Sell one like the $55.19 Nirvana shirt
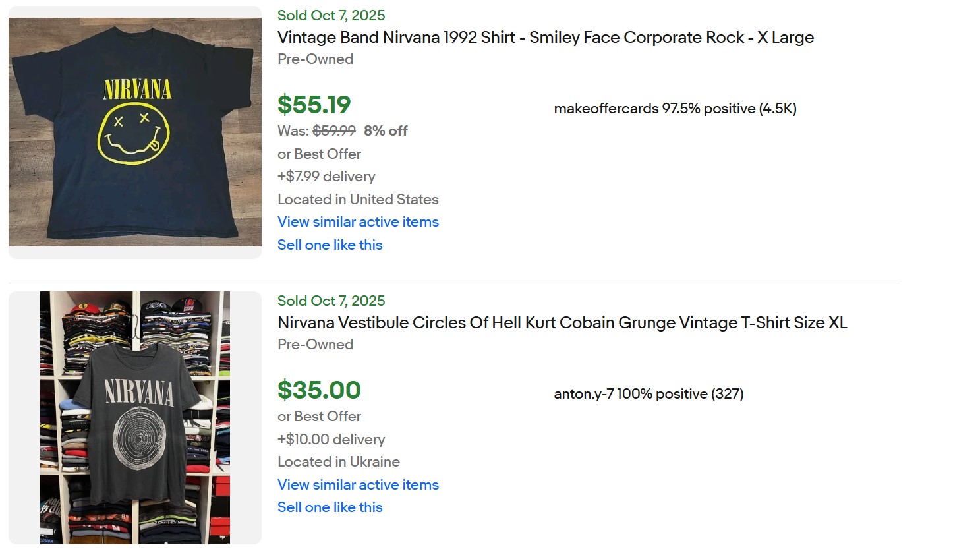This screenshot has width=980, height=551. pos(330,245)
